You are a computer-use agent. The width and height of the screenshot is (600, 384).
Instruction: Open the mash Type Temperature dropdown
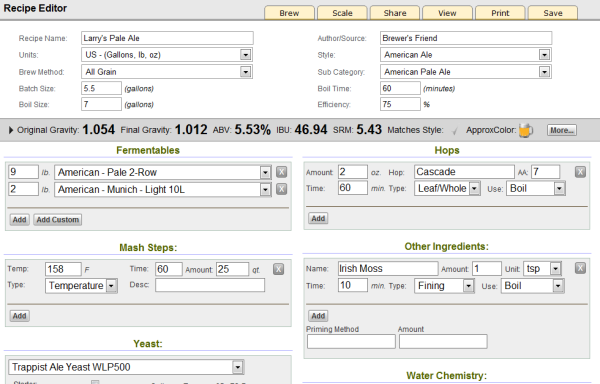point(81,286)
